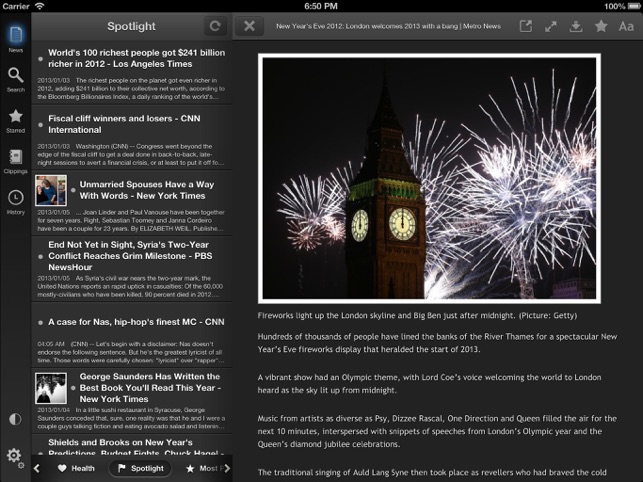Refresh the Spotlight feed

coord(215,26)
